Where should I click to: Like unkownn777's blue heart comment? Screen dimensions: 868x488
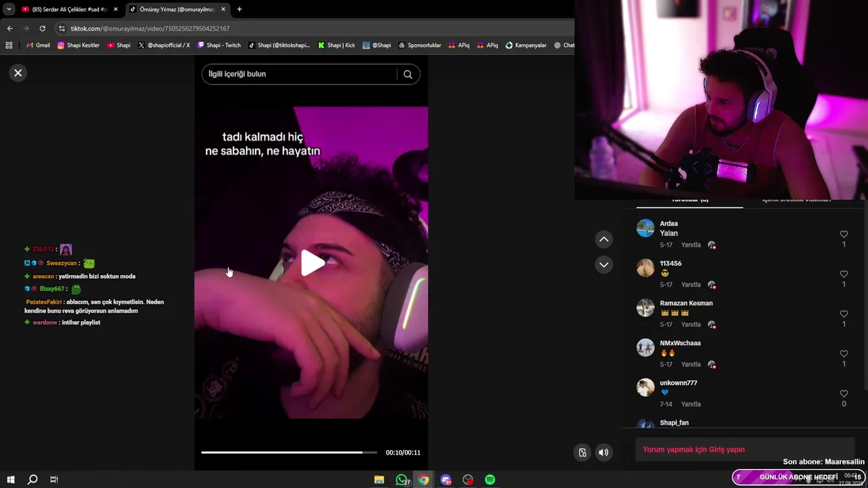(x=844, y=393)
